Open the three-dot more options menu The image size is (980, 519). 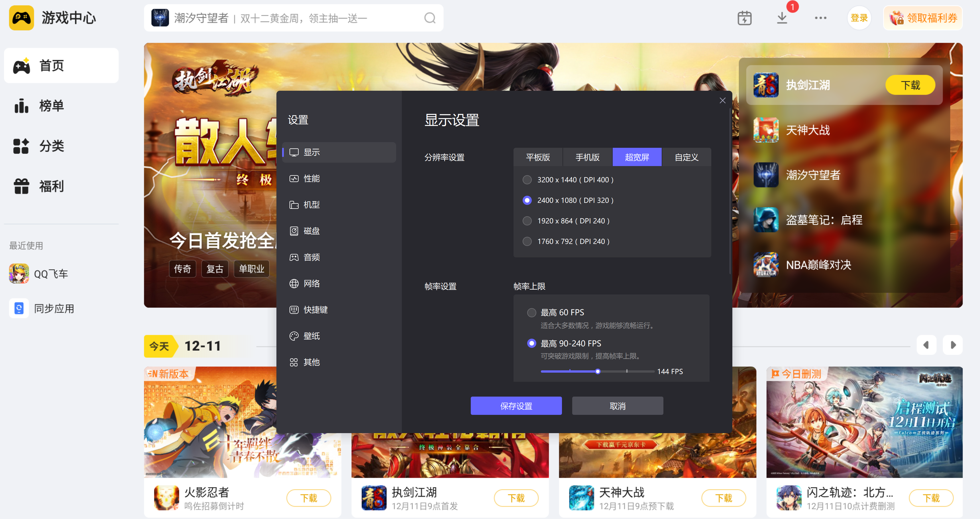click(820, 18)
